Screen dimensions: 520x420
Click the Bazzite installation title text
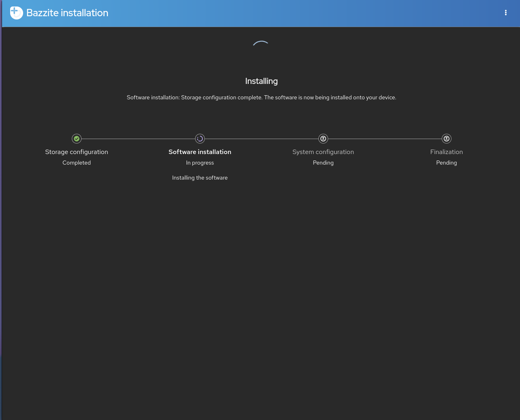coord(67,13)
